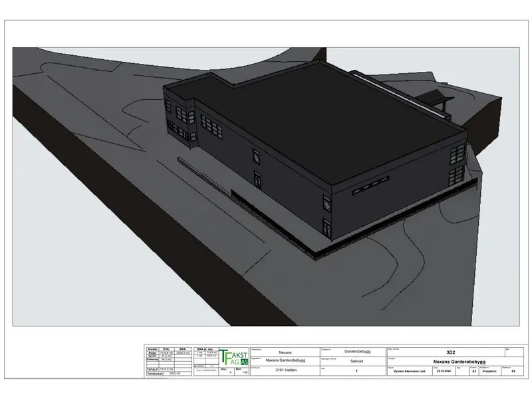Click the revision number '1' cell

[x=353, y=371]
